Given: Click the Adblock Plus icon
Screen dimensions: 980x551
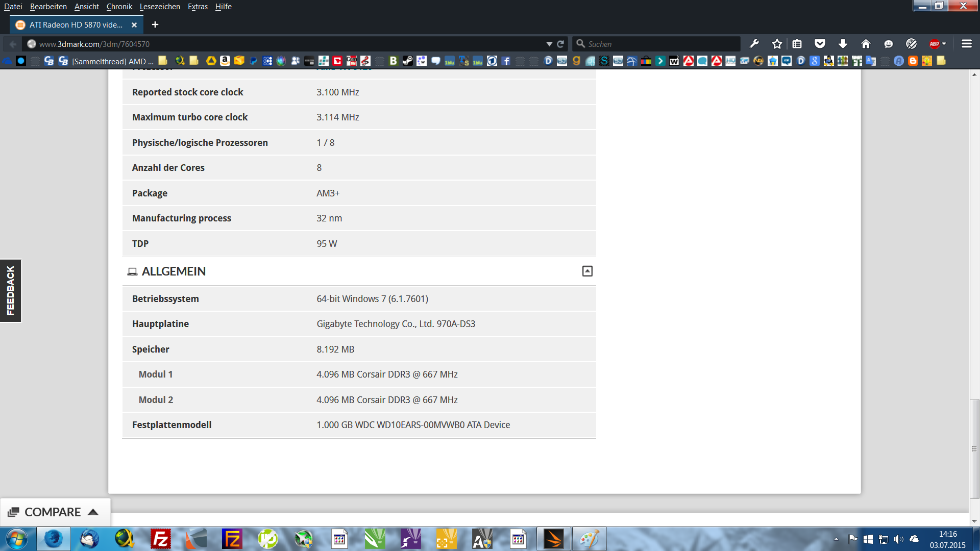Looking at the screenshot, I should 934,44.
